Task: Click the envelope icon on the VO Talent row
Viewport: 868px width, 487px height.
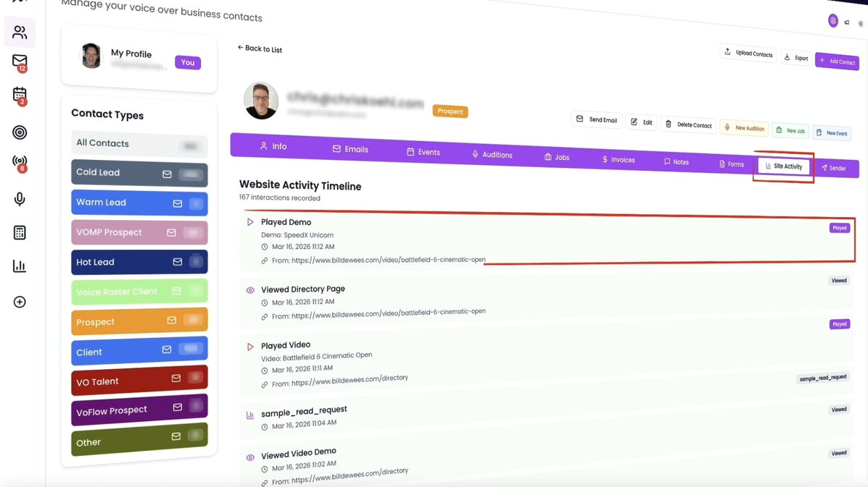Action: click(176, 378)
